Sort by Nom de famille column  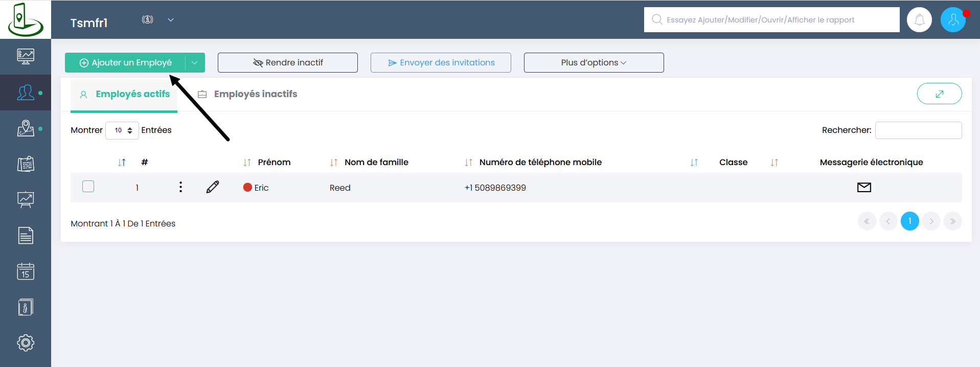click(x=376, y=162)
